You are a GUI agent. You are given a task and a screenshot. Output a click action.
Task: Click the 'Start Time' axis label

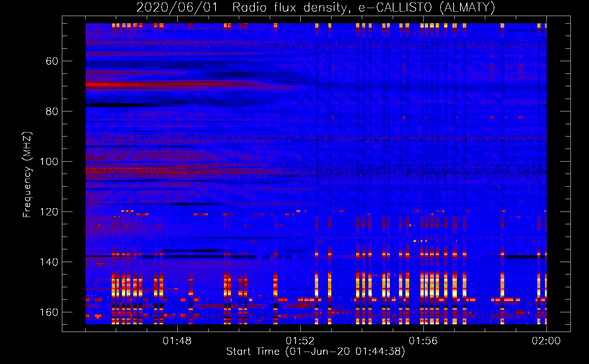pos(316,352)
